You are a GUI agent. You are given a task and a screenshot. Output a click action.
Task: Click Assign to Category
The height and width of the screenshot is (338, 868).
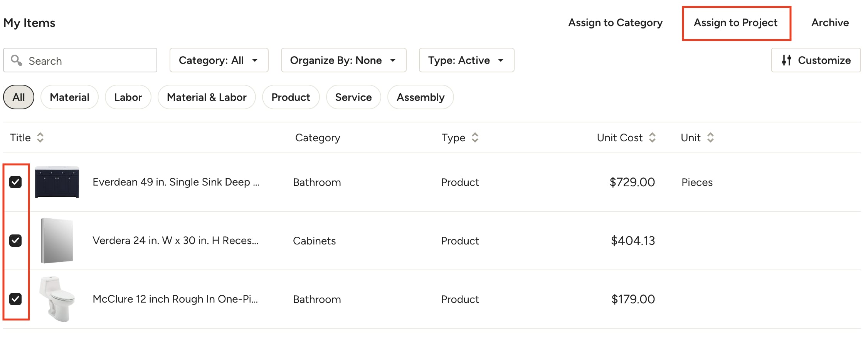point(616,23)
